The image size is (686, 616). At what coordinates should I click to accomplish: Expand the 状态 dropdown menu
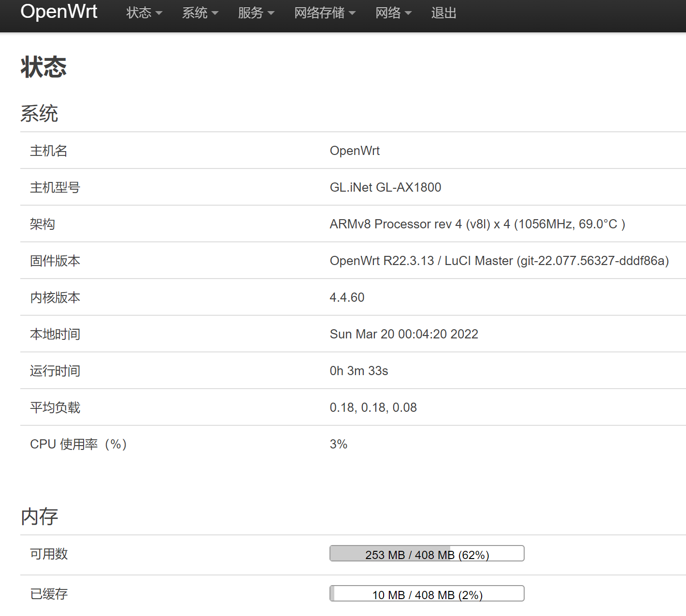[140, 13]
